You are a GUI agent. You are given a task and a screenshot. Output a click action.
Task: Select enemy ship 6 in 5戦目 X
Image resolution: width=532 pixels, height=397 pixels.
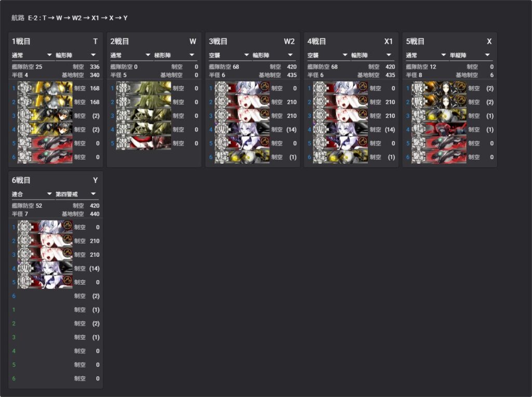pyautogui.click(x=438, y=157)
